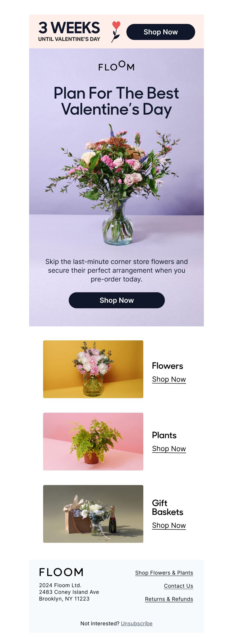The image size is (233, 644).
Task: Click the Gift Baskets category heading
Action: [x=167, y=508]
